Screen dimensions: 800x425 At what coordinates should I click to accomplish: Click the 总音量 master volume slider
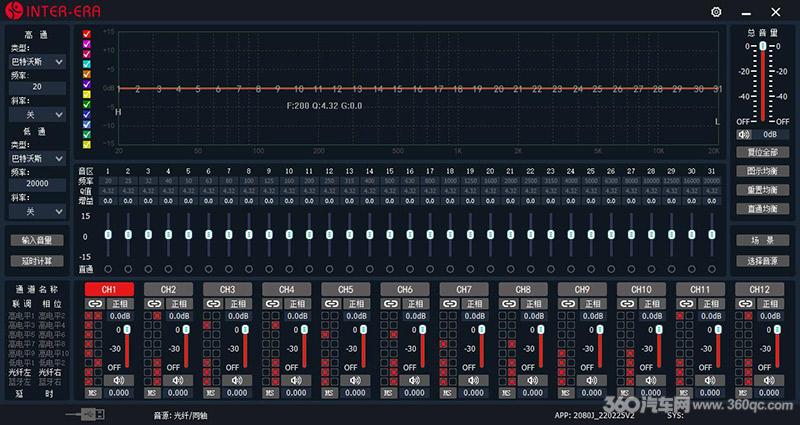pos(763,83)
